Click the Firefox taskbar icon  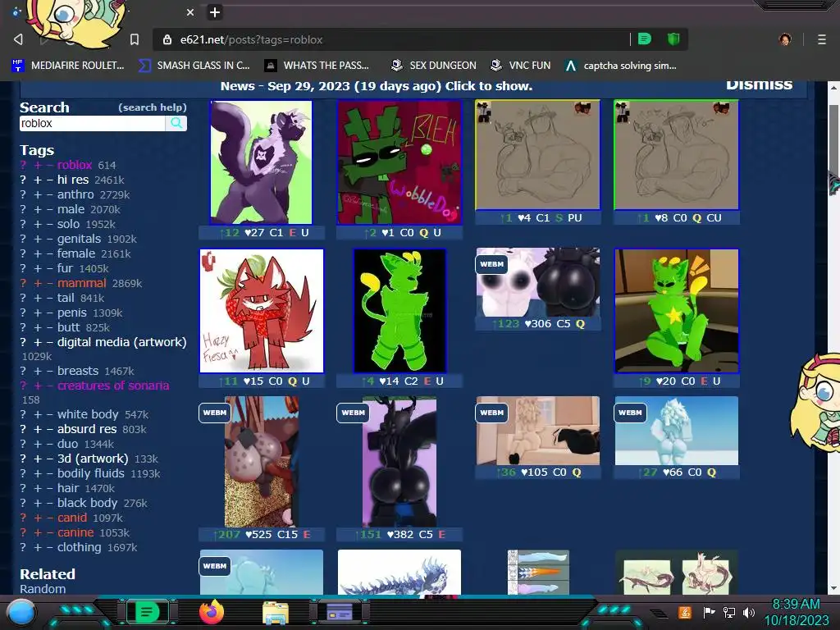point(212,612)
